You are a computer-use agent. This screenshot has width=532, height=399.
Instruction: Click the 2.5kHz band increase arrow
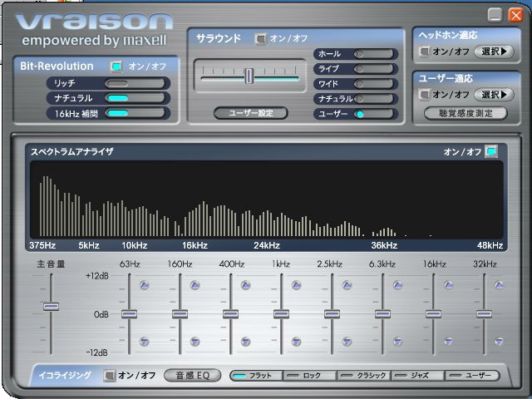point(347,285)
